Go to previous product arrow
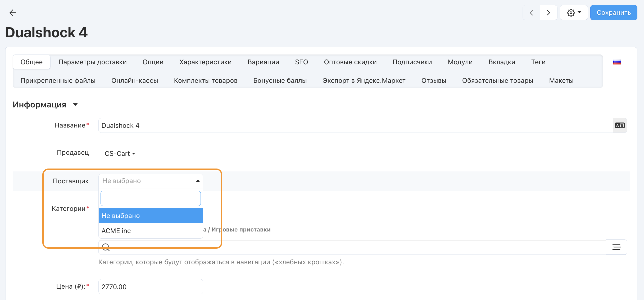Image resolution: width=644 pixels, height=300 pixels. (531, 13)
